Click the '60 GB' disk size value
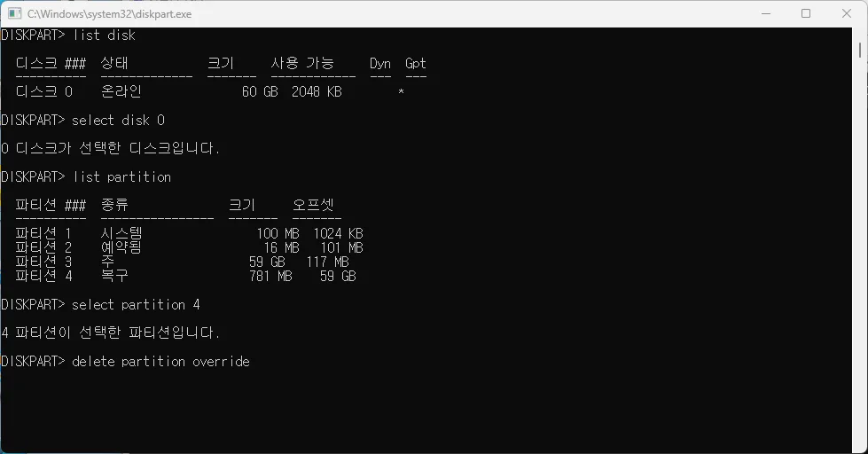The image size is (868, 454). [260, 92]
